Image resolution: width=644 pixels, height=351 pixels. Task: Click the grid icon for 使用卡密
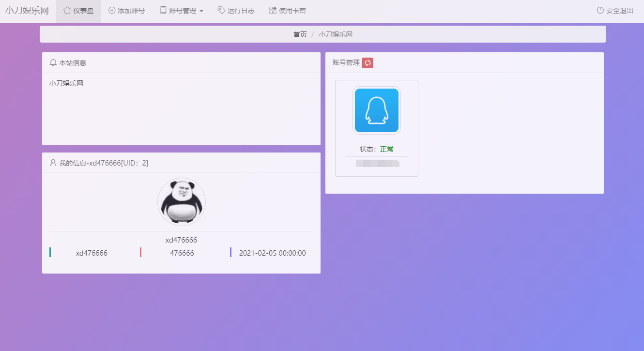click(273, 10)
